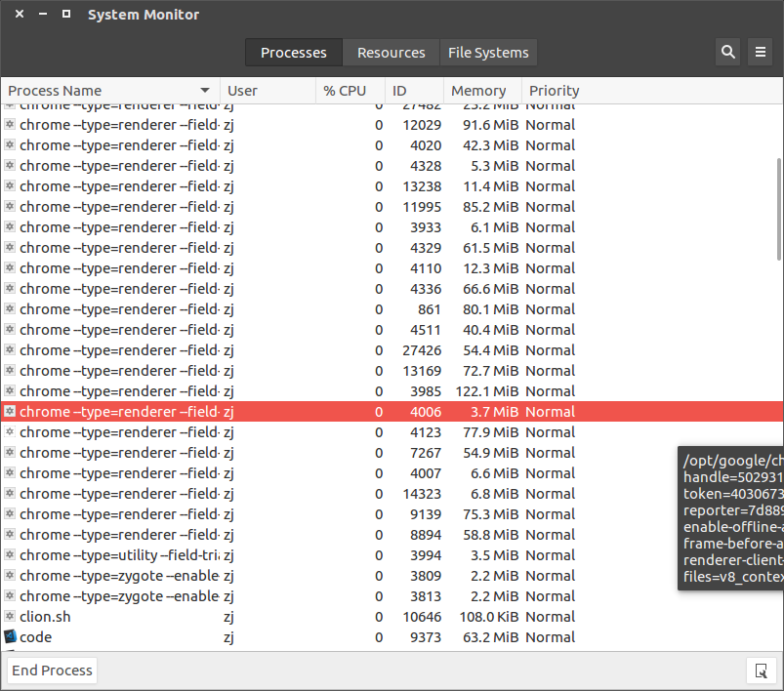Open the File Systems tab
This screenshot has width=784, height=691.
click(488, 53)
